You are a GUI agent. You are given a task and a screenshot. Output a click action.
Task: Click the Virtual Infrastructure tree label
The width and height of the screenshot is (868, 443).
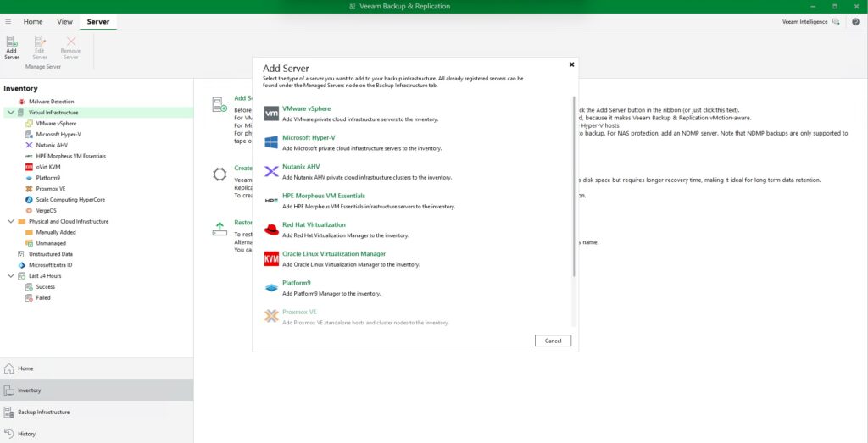53,113
